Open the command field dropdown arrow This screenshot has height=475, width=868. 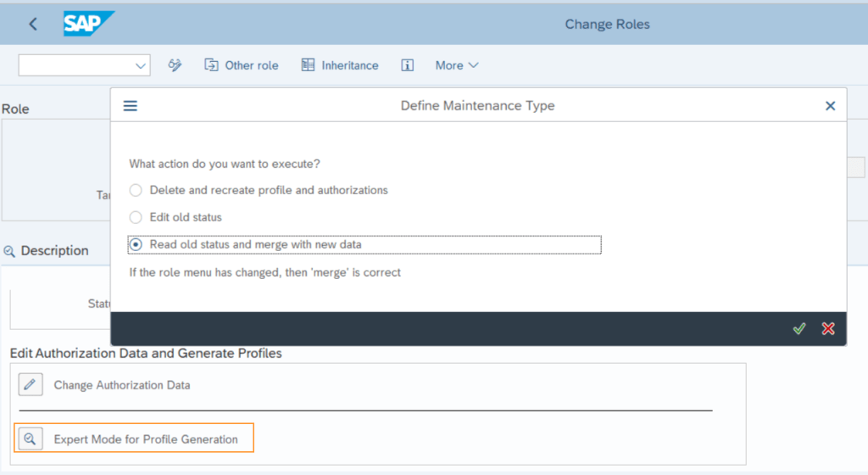pos(140,65)
